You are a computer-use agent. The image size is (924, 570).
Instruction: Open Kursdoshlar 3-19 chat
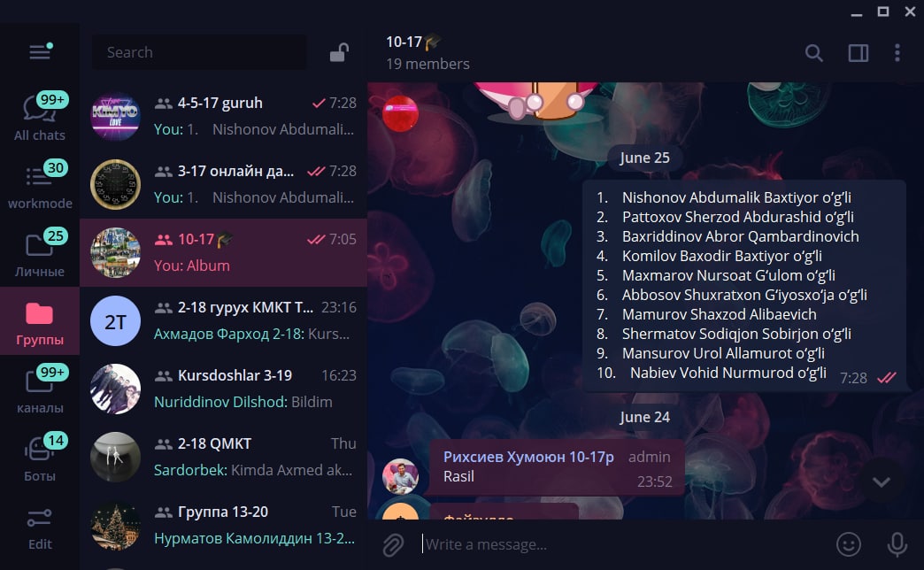click(x=223, y=389)
